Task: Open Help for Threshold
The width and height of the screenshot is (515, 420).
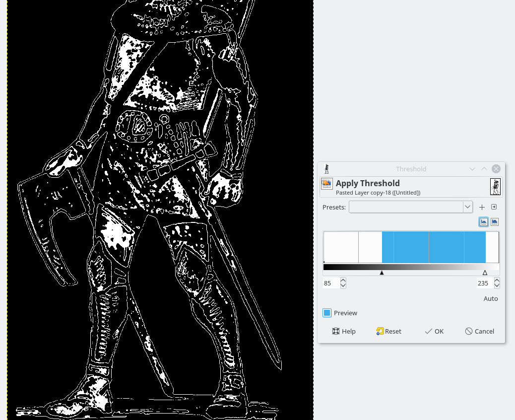Action: [x=344, y=331]
